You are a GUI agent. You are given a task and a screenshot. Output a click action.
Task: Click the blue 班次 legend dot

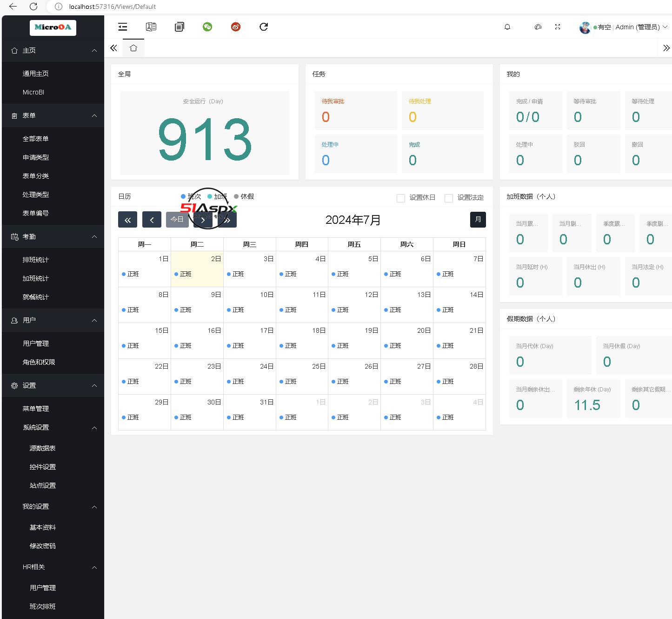click(183, 196)
